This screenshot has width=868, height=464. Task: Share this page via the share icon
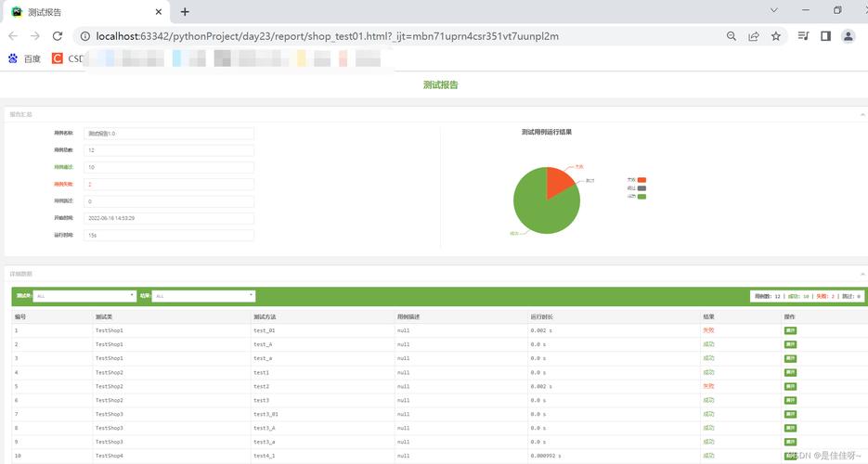pos(754,36)
